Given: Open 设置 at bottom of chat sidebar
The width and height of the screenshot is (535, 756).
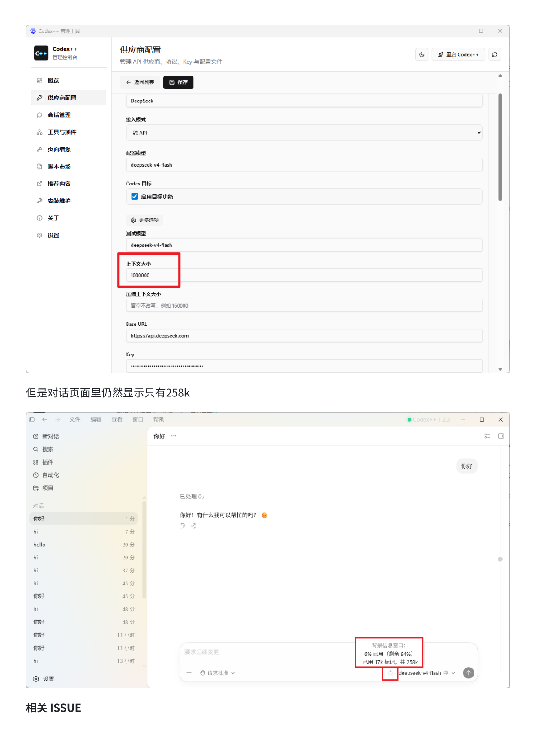Looking at the screenshot, I should 44,679.
